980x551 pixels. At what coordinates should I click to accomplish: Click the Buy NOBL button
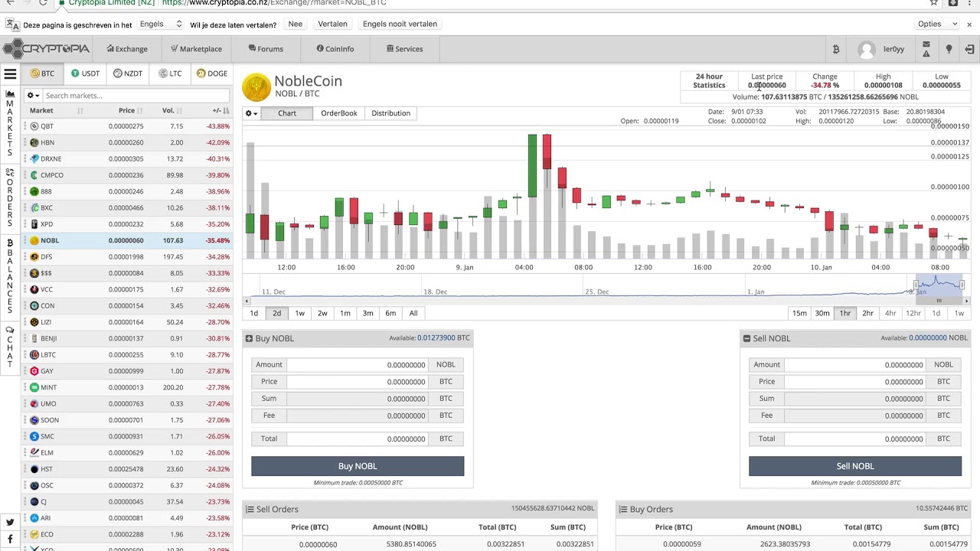358,466
